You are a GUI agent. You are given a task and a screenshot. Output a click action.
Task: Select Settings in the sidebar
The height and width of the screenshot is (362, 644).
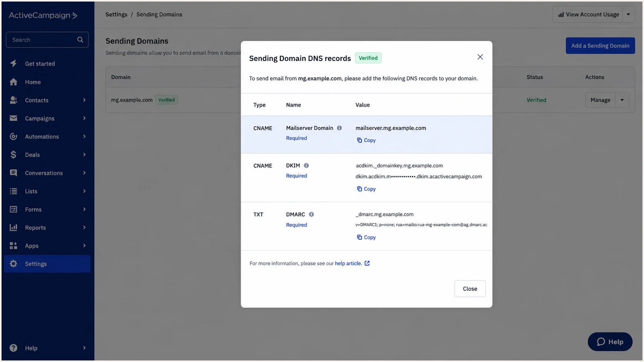pyautogui.click(x=47, y=264)
